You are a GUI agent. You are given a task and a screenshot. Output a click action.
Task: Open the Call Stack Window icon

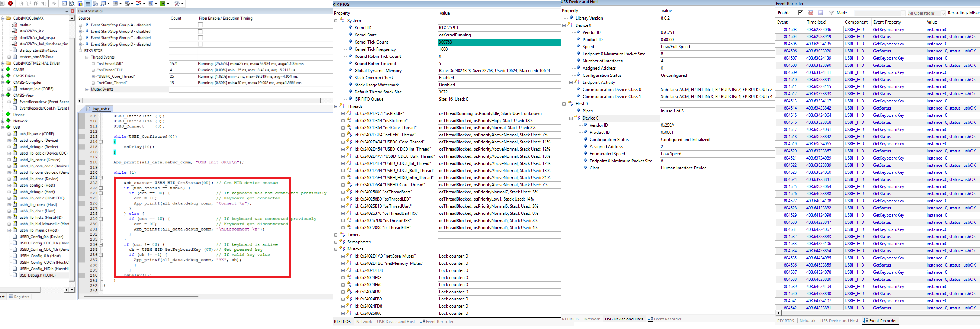point(96,4)
